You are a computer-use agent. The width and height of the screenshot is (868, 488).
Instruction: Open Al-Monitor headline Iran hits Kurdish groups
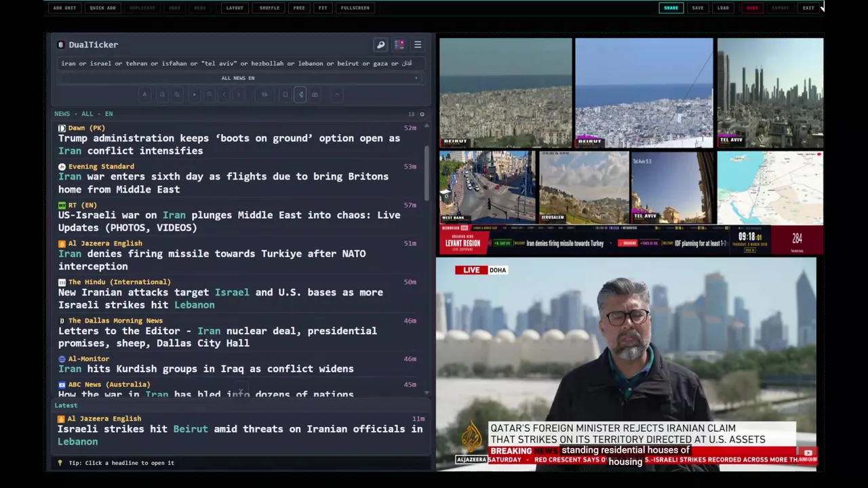tap(206, 369)
